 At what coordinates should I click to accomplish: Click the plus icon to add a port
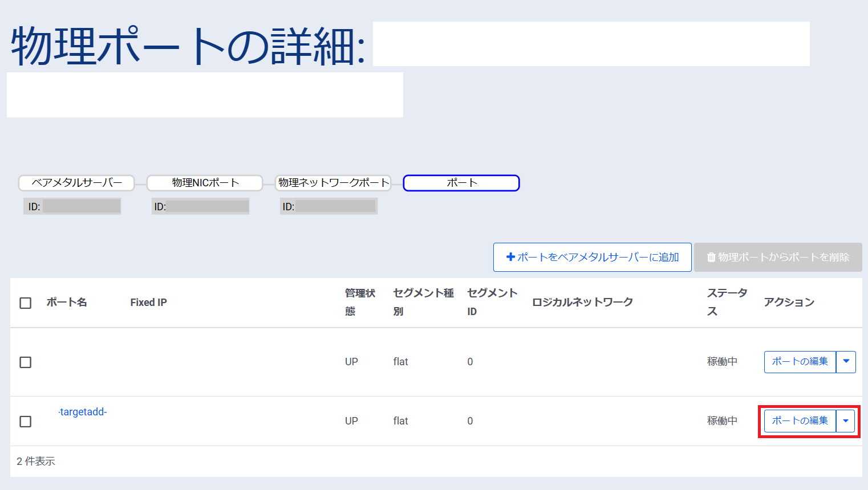tap(510, 257)
